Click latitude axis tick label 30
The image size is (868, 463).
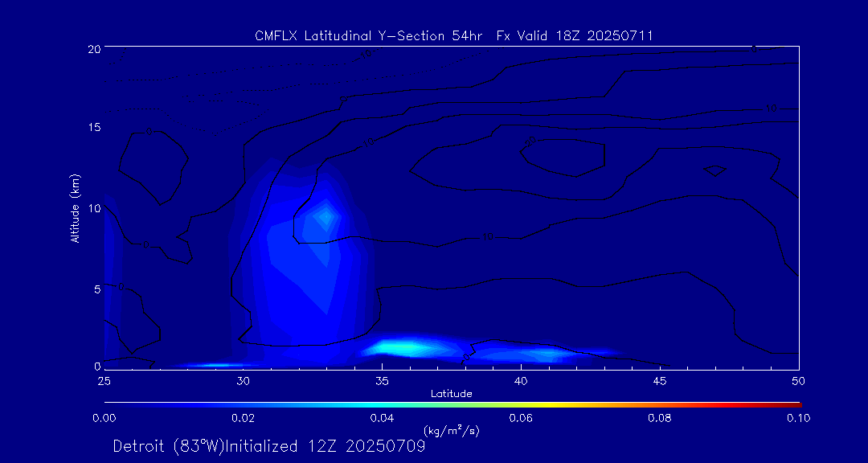pos(243,380)
